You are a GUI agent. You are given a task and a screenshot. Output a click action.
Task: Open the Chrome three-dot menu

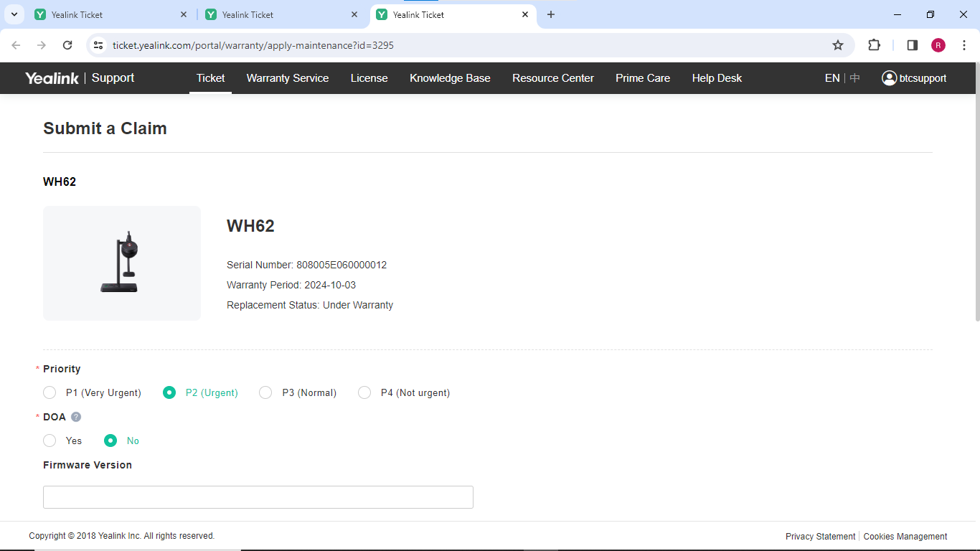[x=964, y=45]
